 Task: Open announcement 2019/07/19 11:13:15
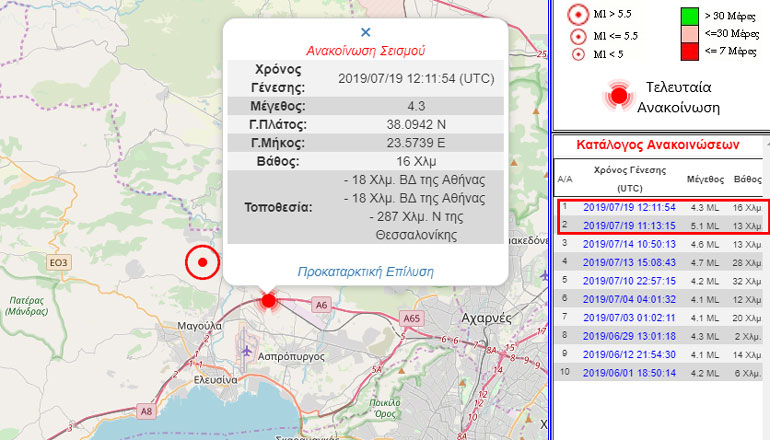tap(629, 226)
